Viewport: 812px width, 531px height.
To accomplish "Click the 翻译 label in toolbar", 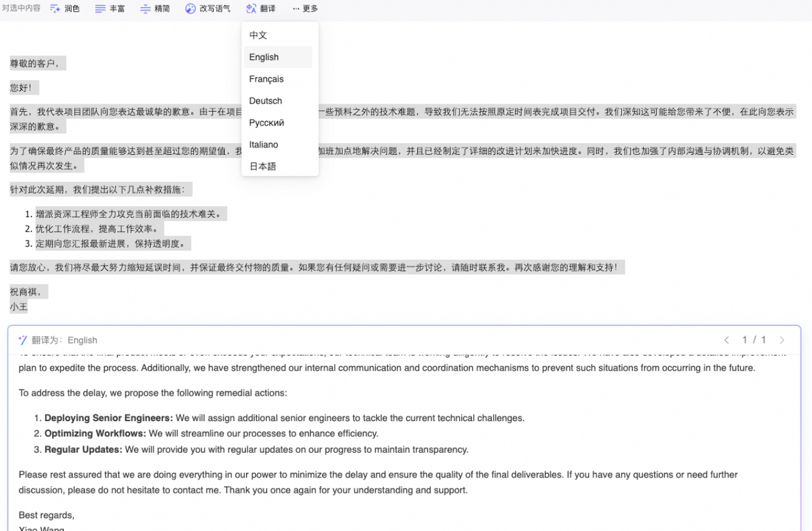I will pyautogui.click(x=268, y=8).
